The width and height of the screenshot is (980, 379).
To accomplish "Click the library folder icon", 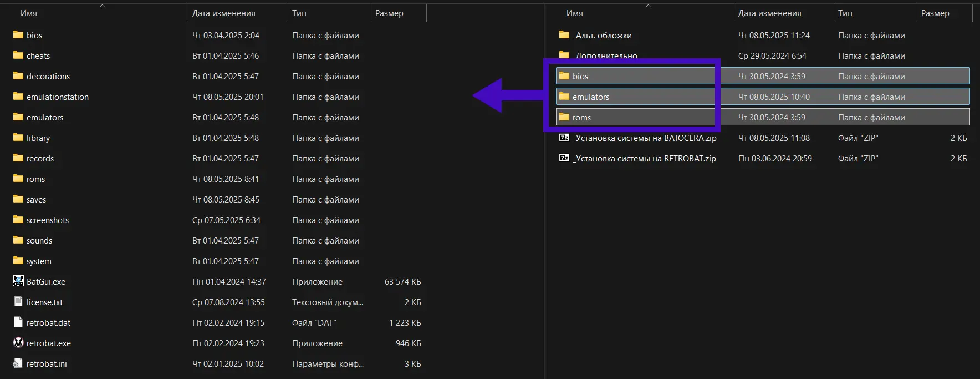I will [18, 138].
